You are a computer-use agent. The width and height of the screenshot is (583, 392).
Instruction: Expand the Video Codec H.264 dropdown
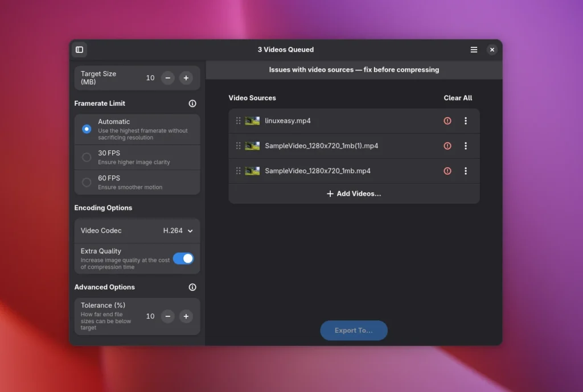point(178,231)
